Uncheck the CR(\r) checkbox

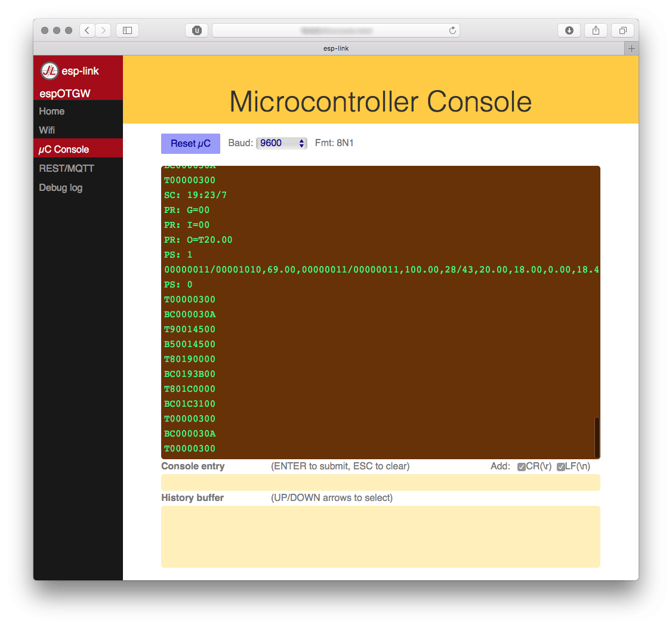click(522, 467)
